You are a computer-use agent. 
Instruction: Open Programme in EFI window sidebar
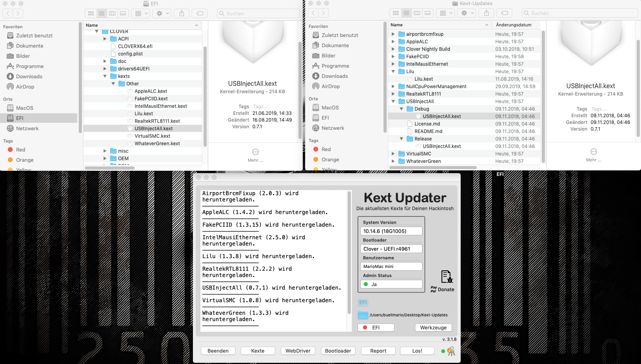click(x=30, y=66)
